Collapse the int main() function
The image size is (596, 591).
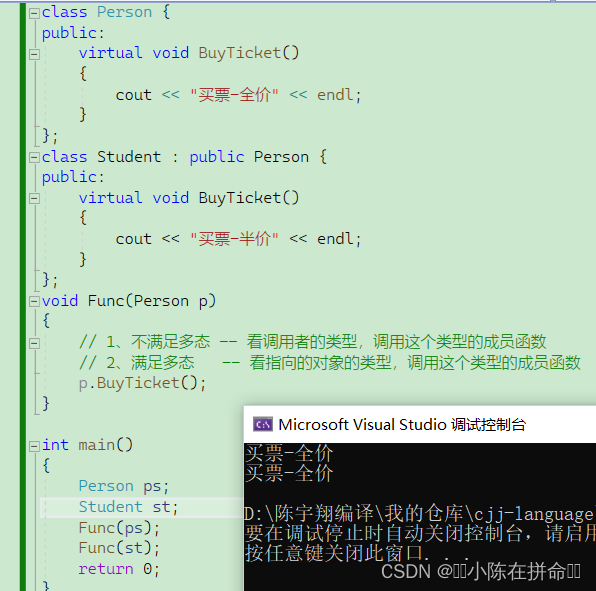click(34, 446)
